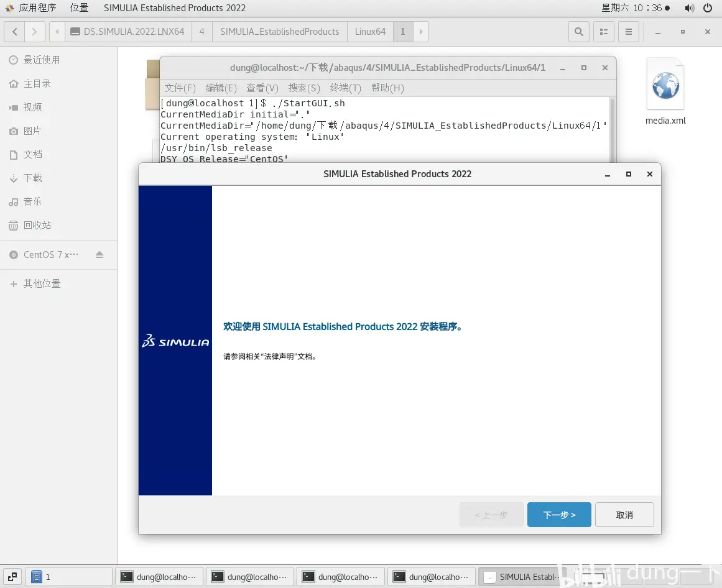722x588 pixels.
Task: Click 取消 to cancel the installer
Action: [624, 515]
